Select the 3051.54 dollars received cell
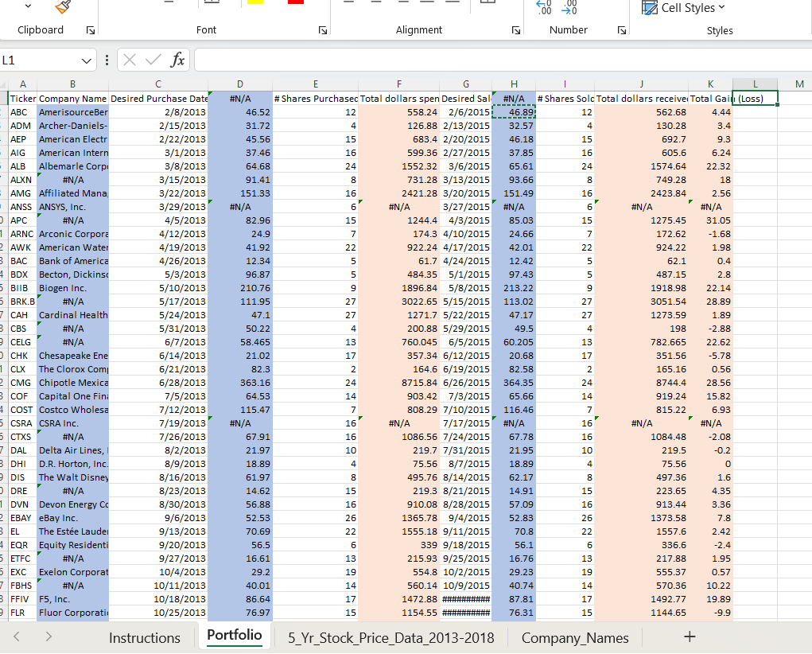 tap(642, 302)
